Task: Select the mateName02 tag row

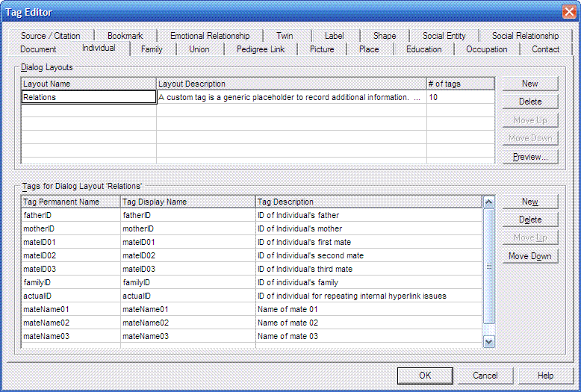Action: point(71,323)
